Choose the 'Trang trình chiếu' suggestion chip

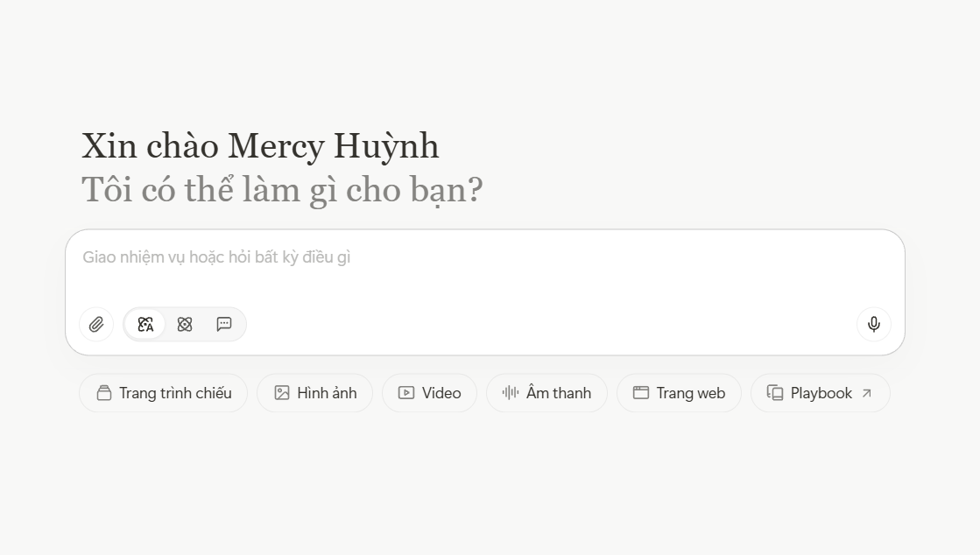point(164,393)
